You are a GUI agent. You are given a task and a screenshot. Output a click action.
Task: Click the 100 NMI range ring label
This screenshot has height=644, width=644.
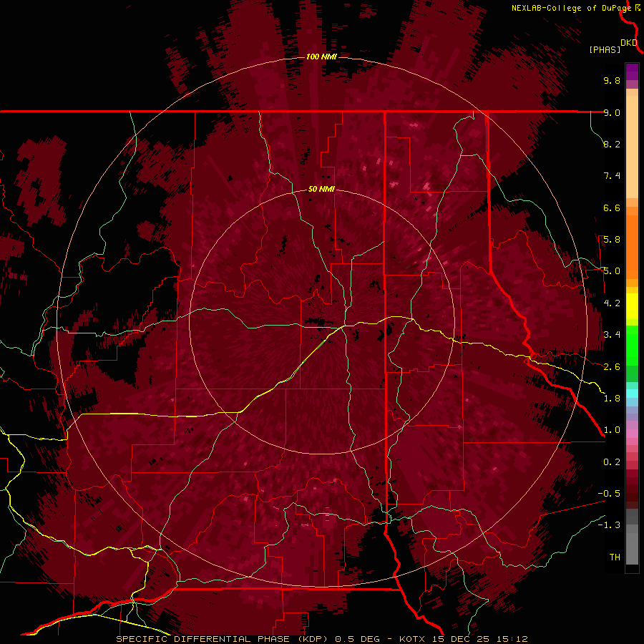coord(321,57)
